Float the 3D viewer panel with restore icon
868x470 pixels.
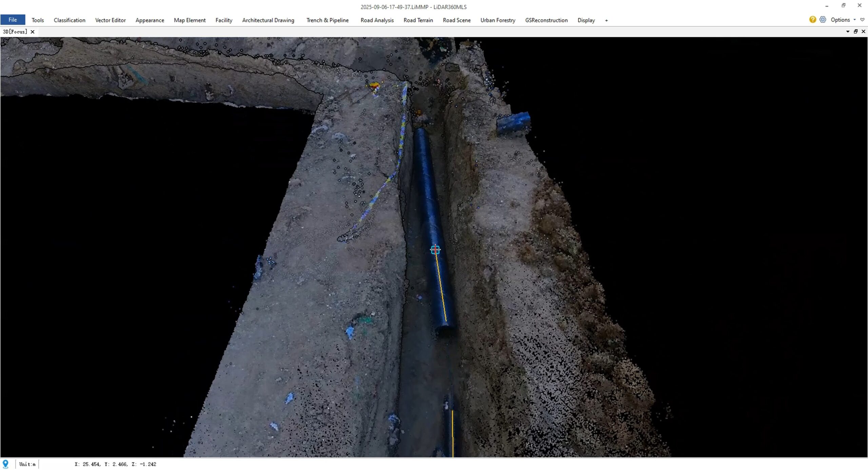855,32
